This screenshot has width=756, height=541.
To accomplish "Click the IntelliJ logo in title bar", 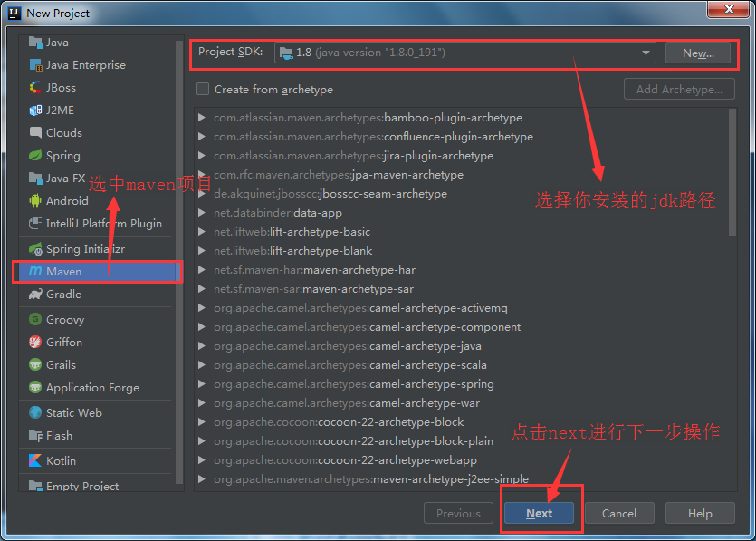I will click(14, 13).
